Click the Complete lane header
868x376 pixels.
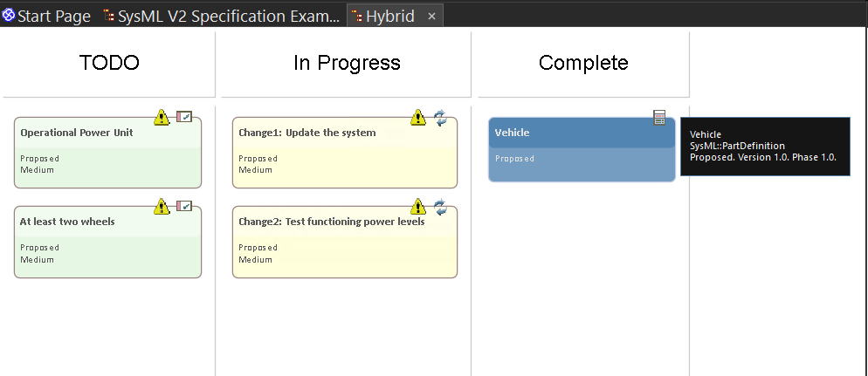coord(583,63)
